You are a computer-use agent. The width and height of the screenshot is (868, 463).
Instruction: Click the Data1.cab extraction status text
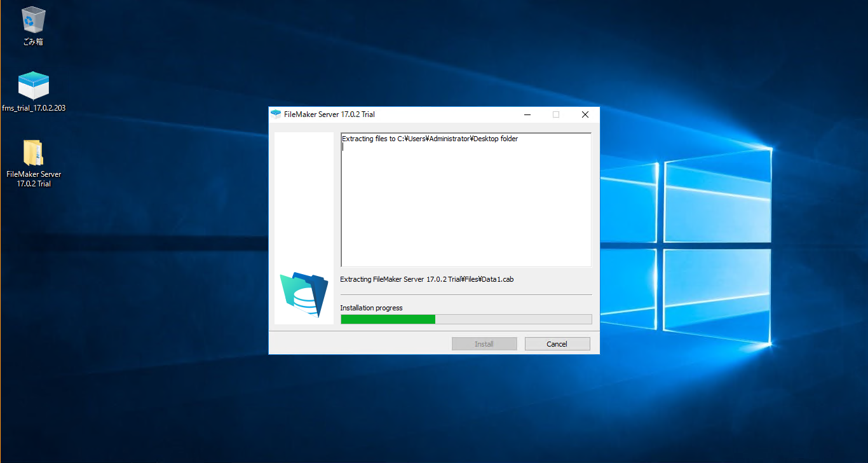point(426,279)
